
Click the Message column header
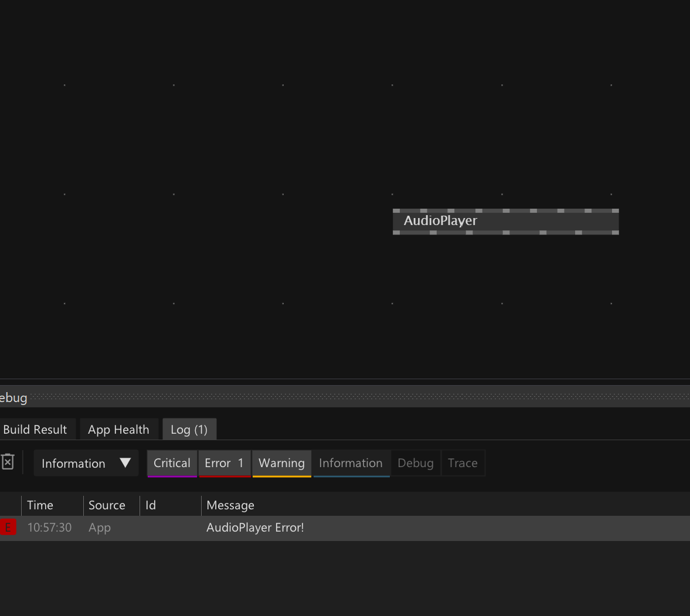[x=230, y=505]
